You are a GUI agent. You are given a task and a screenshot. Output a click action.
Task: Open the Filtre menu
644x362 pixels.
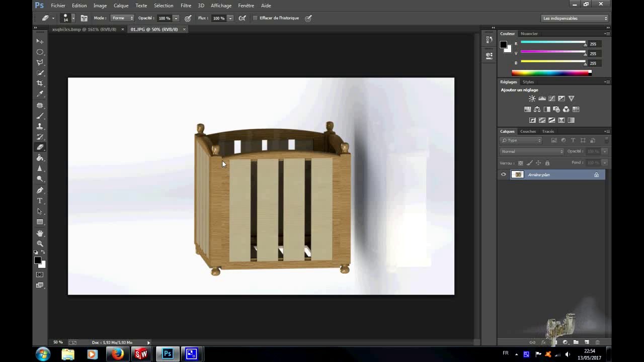[x=186, y=6]
